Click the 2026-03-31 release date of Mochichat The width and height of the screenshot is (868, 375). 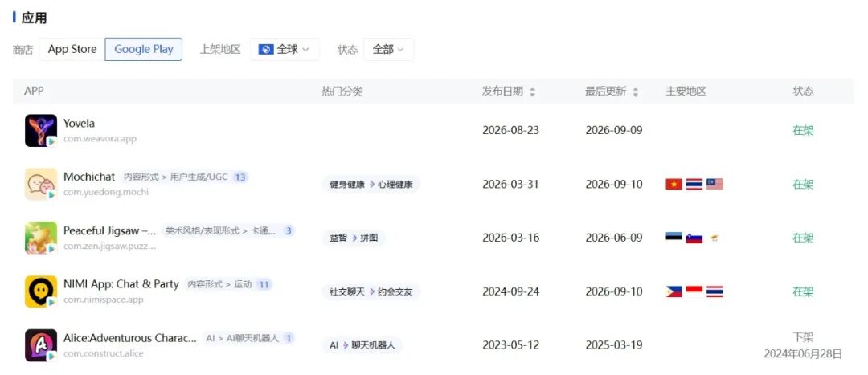(x=510, y=184)
